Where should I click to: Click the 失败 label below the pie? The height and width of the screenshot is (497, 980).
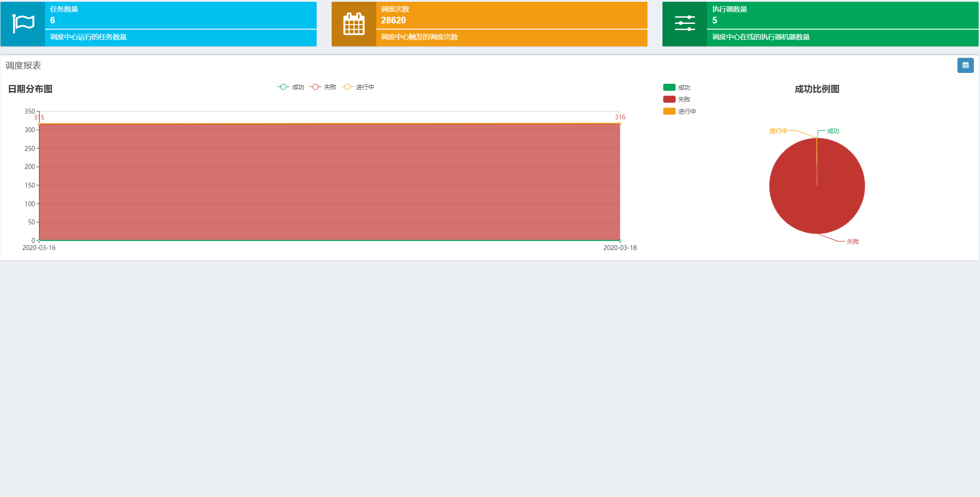(853, 242)
